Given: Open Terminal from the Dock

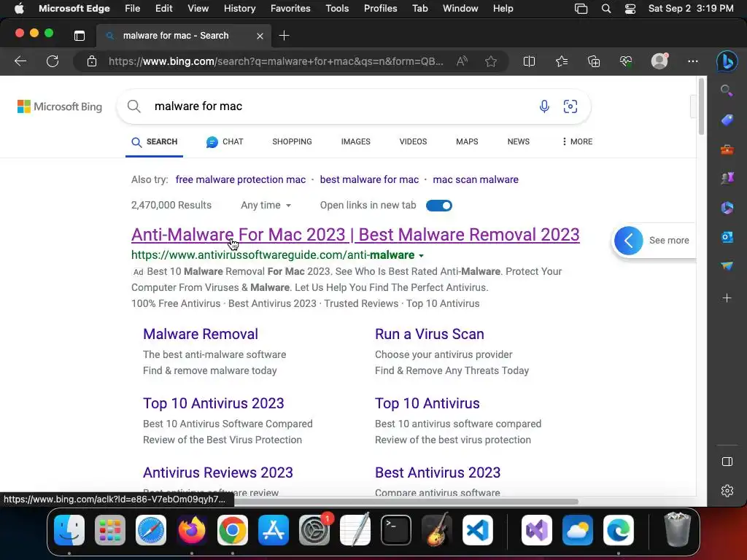Looking at the screenshot, I should tap(396, 529).
